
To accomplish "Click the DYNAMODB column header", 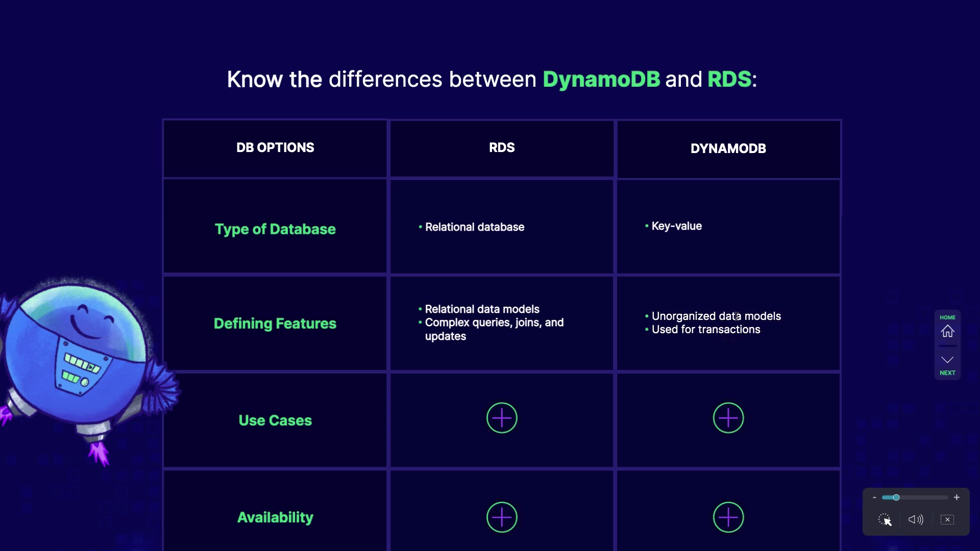I will 728,148.
